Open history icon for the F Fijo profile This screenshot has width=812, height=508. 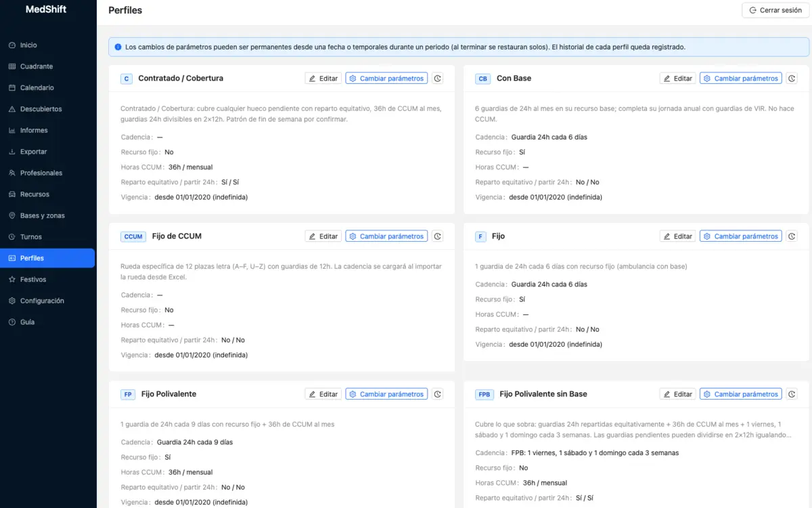[x=792, y=236]
